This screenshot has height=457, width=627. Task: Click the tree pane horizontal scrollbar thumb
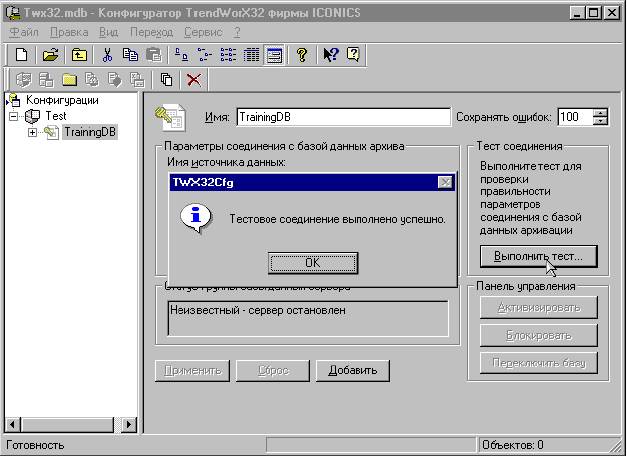pos(67,424)
